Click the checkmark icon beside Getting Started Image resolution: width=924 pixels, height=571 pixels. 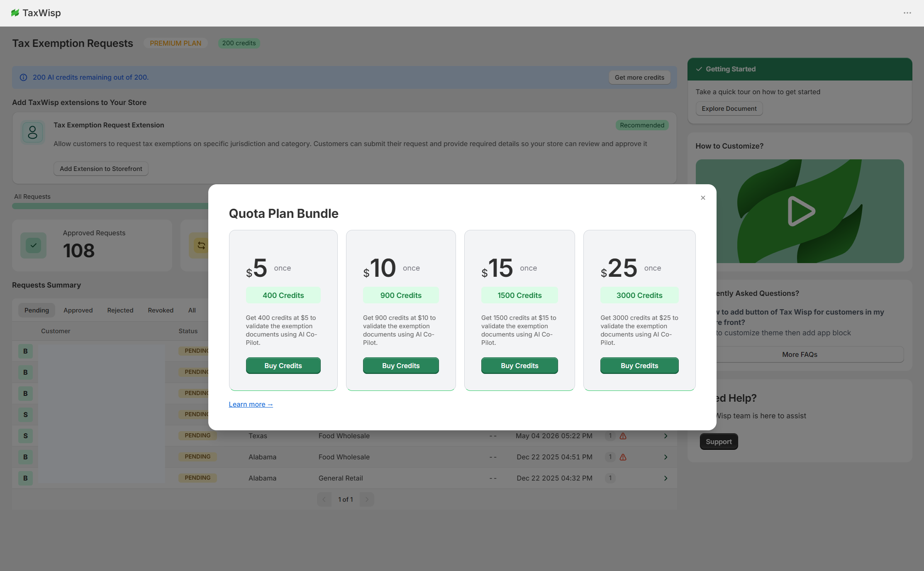point(699,69)
